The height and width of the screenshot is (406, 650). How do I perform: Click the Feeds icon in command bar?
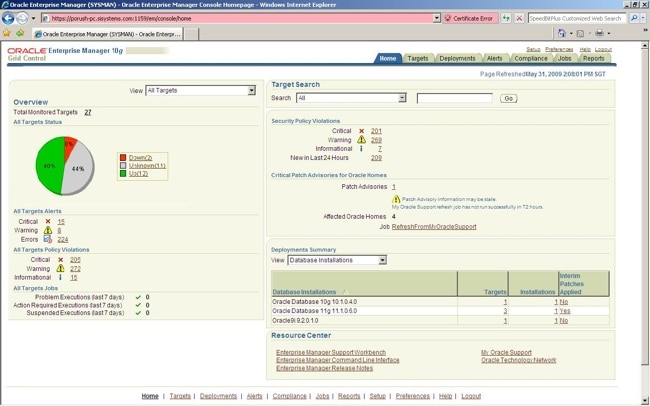(580, 33)
